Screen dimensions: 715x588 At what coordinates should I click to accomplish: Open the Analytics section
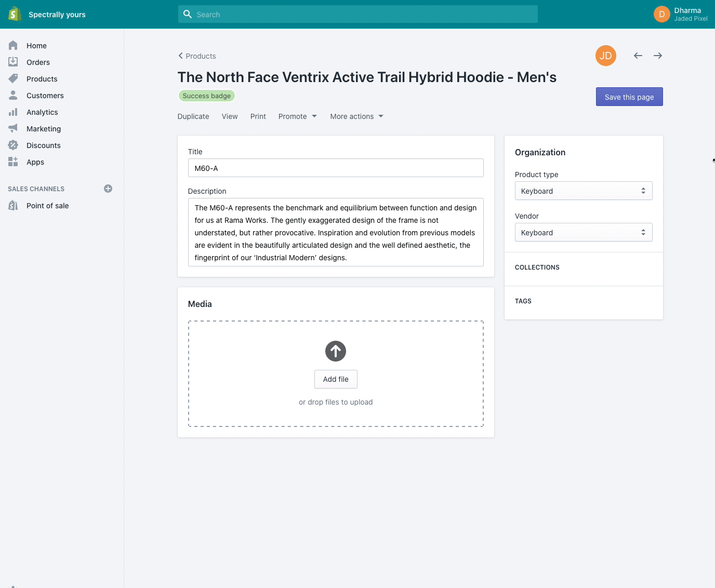pyautogui.click(x=42, y=112)
